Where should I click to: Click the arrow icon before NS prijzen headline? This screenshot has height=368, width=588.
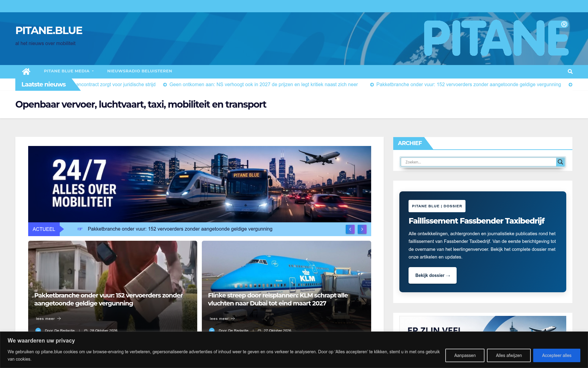[x=165, y=85]
